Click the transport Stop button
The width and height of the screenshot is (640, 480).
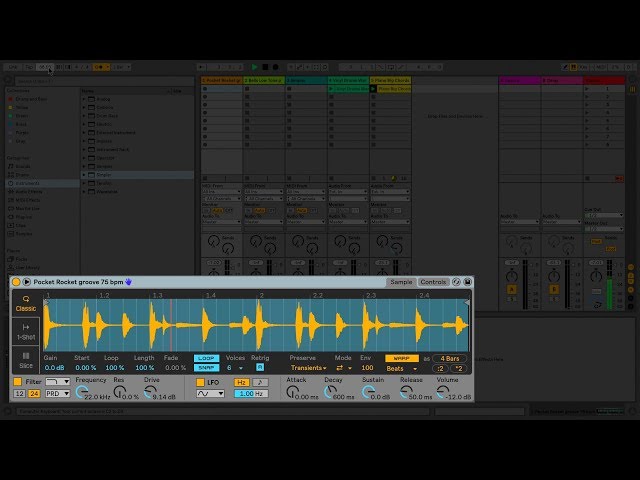coord(265,67)
